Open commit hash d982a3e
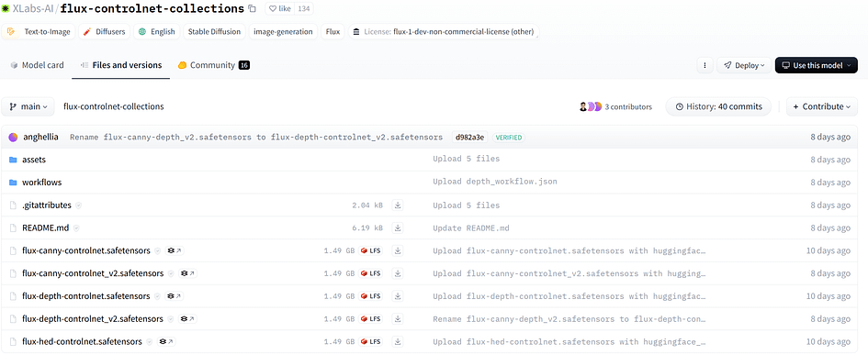This screenshot has width=868, height=355. 469,137
